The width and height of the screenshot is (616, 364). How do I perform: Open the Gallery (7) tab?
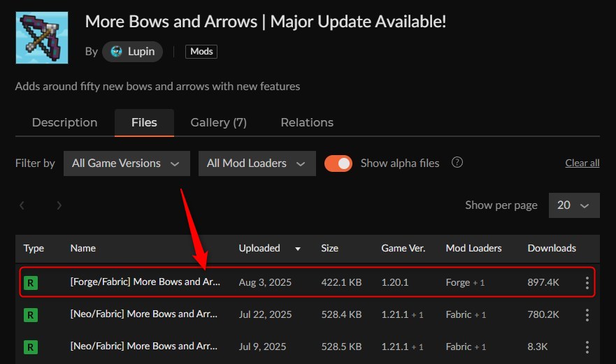pyautogui.click(x=218, y=122)
